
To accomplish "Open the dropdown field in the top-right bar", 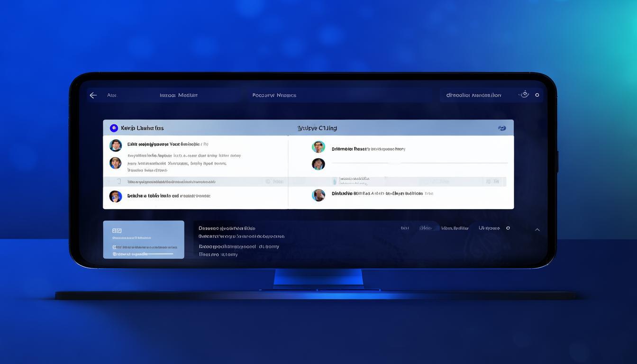I will click(473, 95).
